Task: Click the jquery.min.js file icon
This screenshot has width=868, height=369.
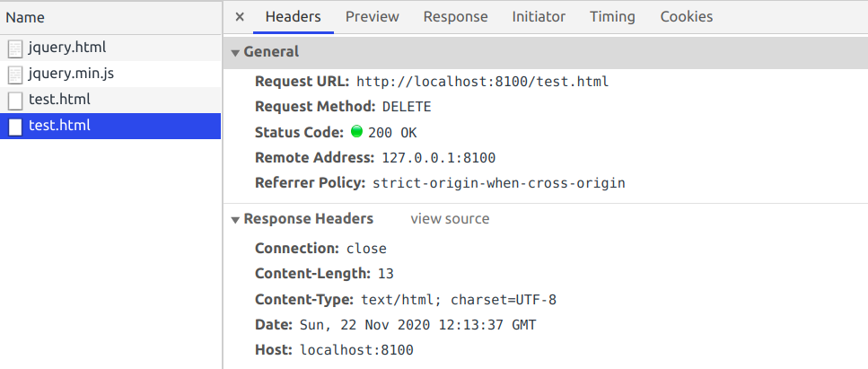Action: 15,75
